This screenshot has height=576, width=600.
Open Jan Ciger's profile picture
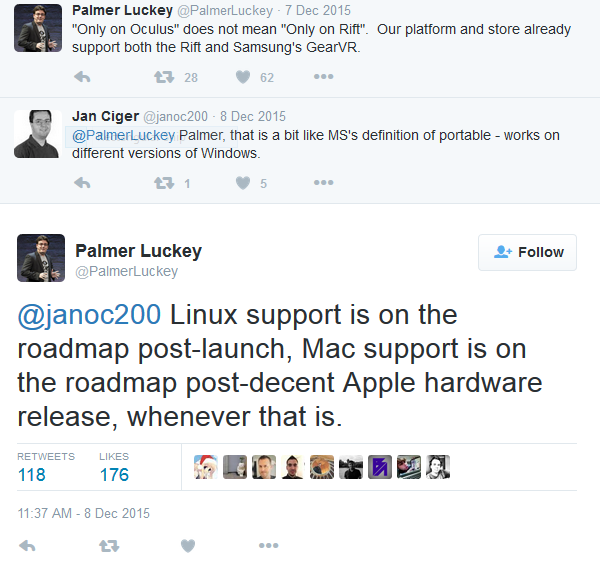click(x=38, y=133)
